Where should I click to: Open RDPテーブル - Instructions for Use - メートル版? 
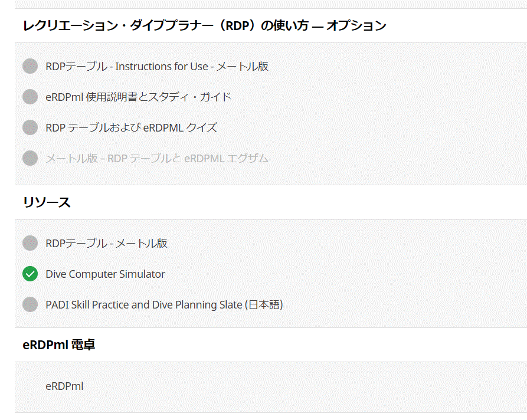click(x=157, y=67)
